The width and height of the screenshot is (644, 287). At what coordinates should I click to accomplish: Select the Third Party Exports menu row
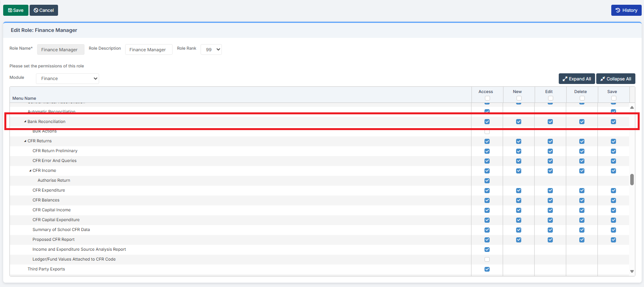(x=46, y=269)
